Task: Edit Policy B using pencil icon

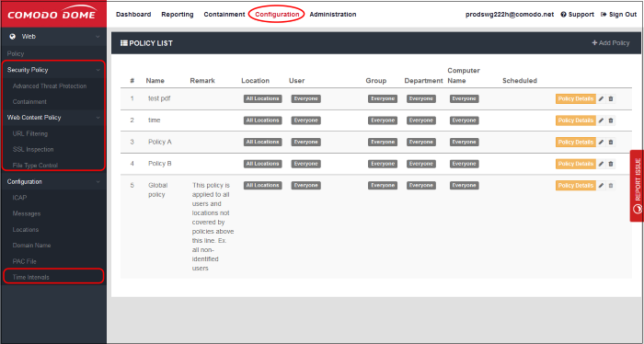Action: (x=602, y=164)
